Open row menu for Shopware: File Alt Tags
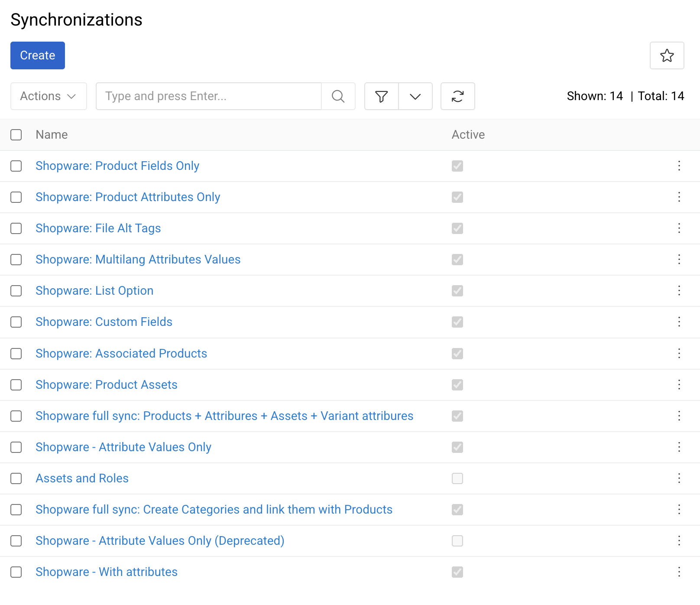The image size is (700, 605). click(x=679, y=228)
